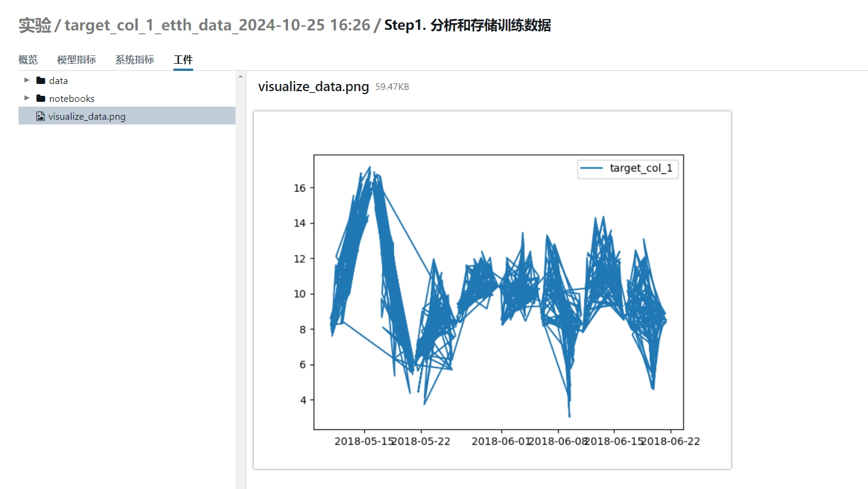Click the data folder icon
This screenshot has height=489, width=868.
(x=41, y=80)
